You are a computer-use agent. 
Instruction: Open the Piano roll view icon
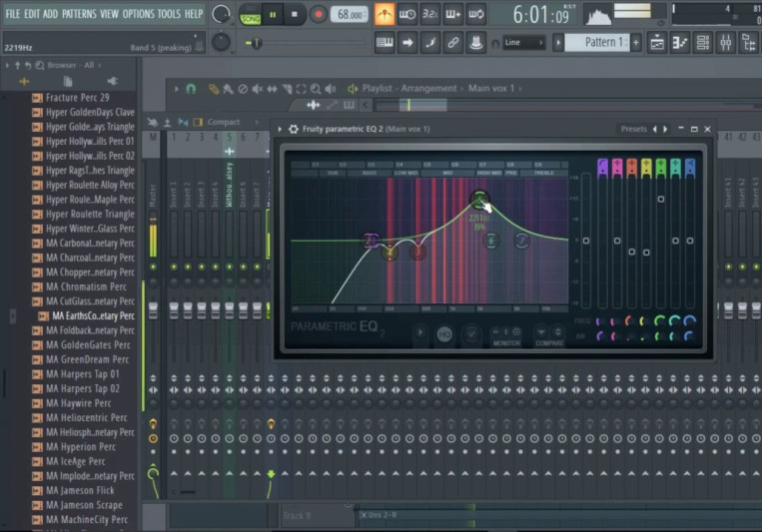680,43
